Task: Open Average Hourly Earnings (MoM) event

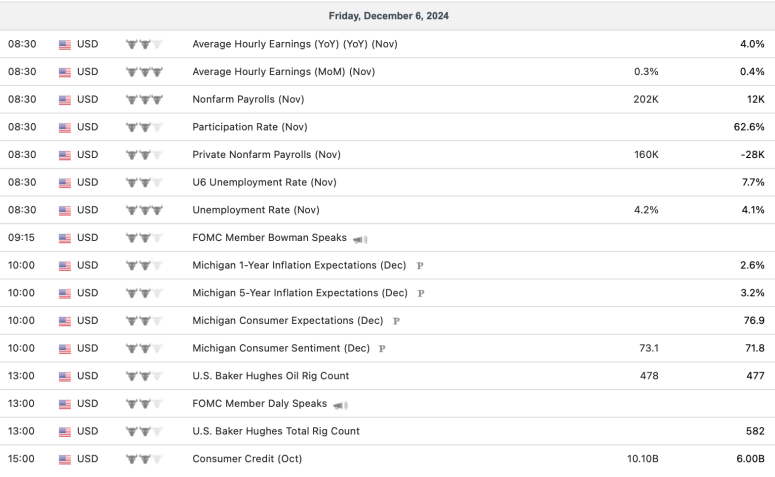Action: (x=283, y=72)
